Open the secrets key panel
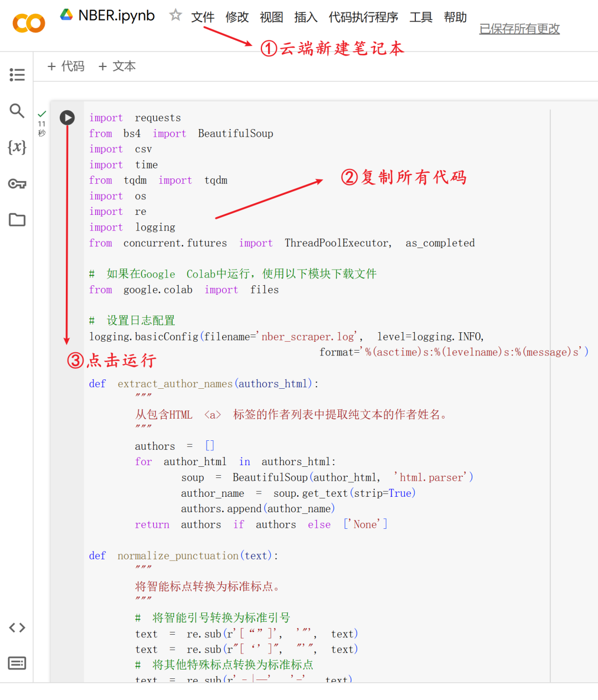 click(17, 183)
